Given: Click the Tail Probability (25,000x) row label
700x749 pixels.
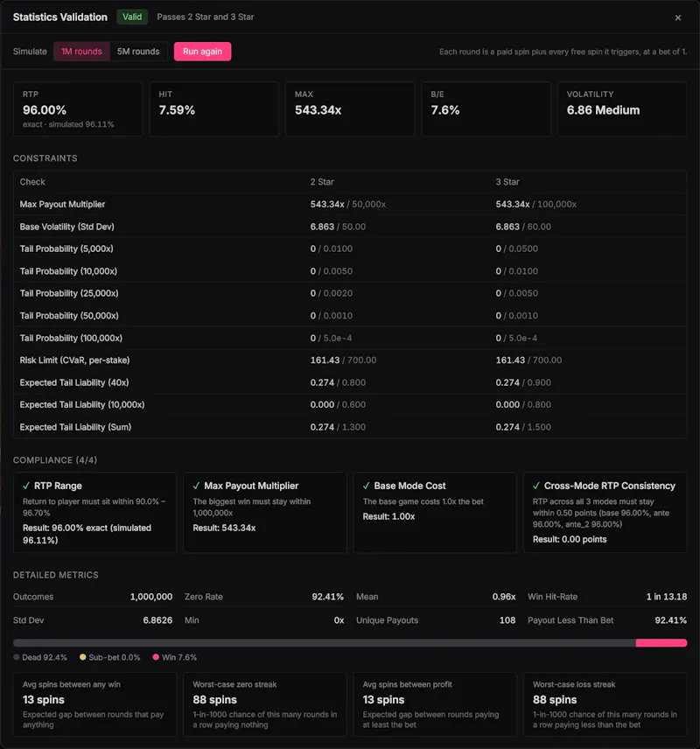Looking at the screenshot, I should coord(69,293).
